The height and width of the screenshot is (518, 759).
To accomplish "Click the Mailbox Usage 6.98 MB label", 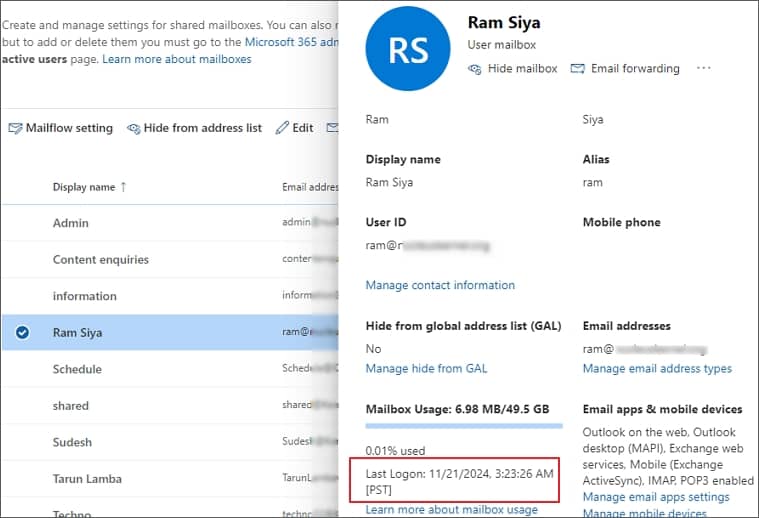I will (457, 410).
